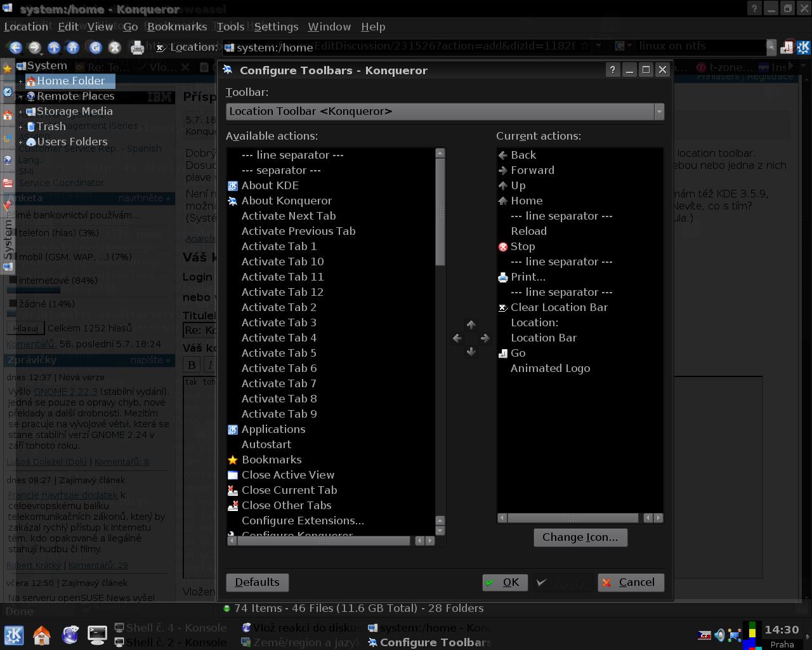The width and height of the screenshot is (812, 650).
Task: Move the selected action down with the down arrow
Action: tap(471, 352)
